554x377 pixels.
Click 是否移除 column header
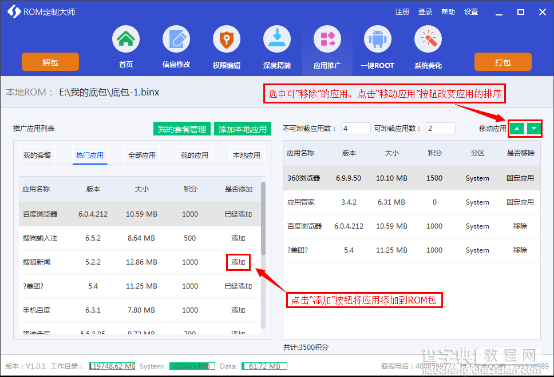(520, 153)
